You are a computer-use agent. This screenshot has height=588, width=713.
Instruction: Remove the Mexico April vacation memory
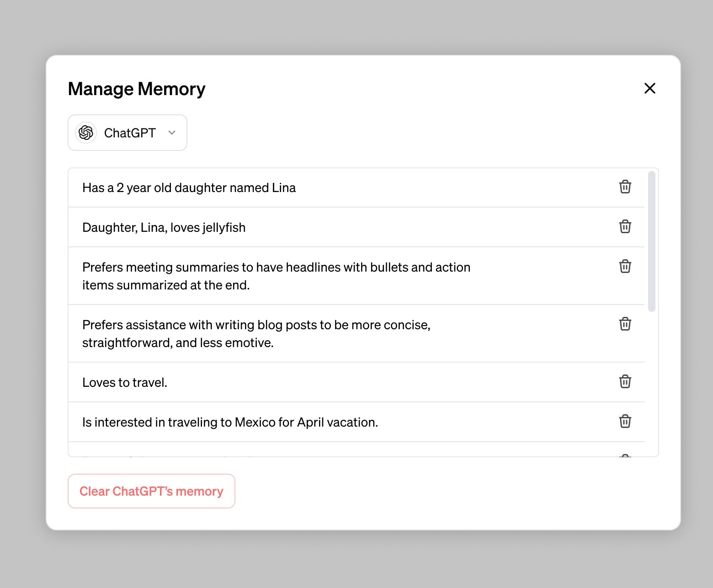625,422
